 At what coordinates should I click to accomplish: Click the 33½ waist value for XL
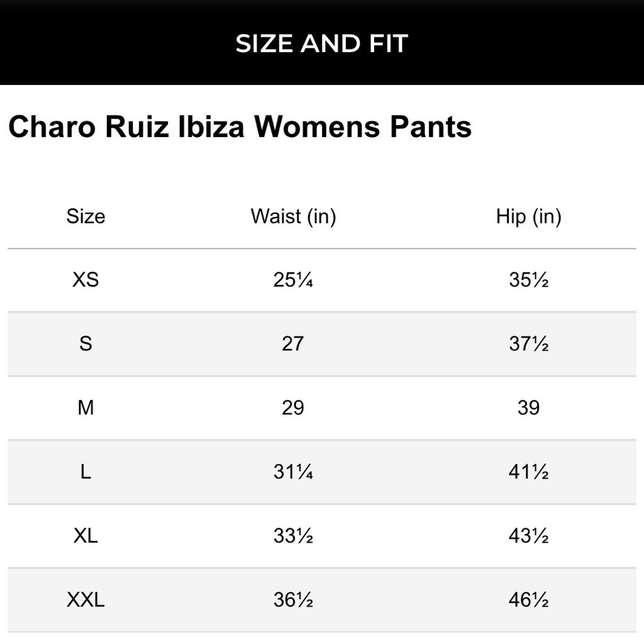pyautogui.click(x=293, y=536)
